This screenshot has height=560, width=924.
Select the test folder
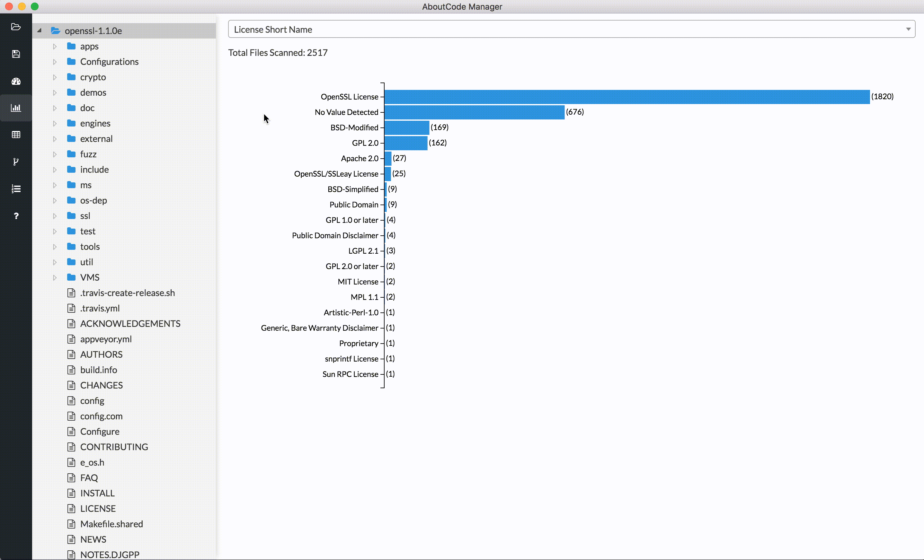point(87,231)
